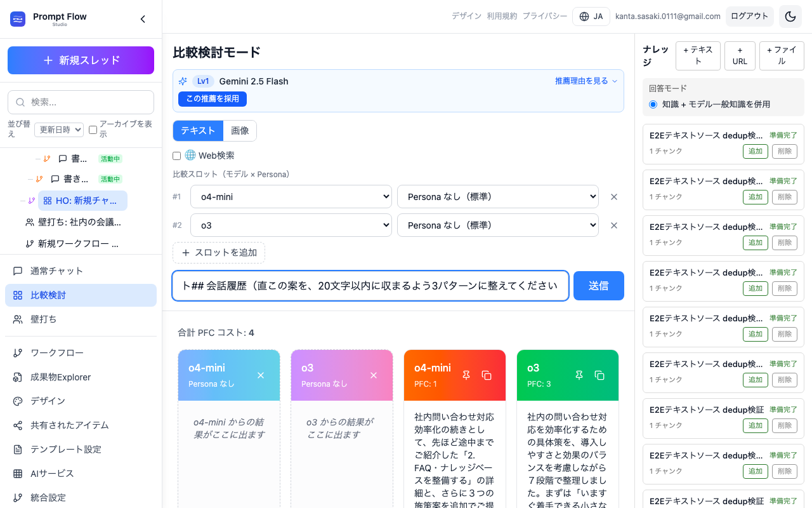Close the o3 placeholder card
The image size is (812, 508).
point(374,375)
